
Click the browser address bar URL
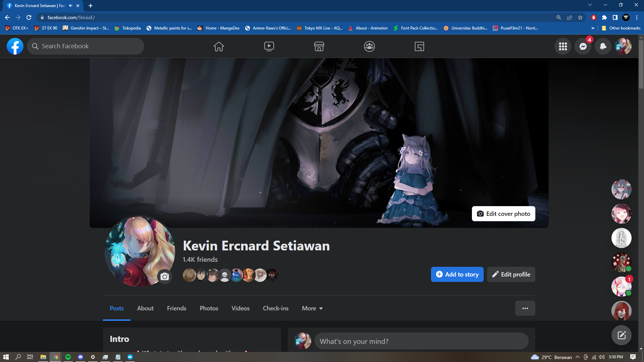[71, 17]
